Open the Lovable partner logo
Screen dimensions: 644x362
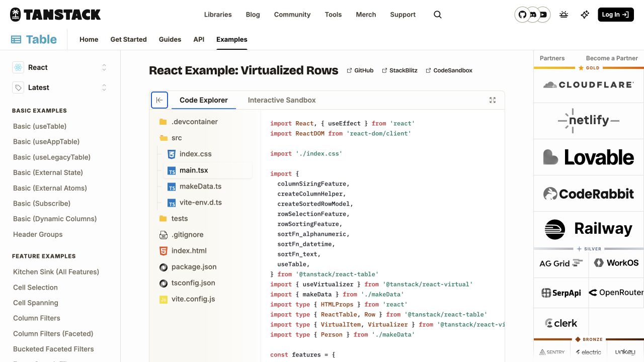click(x=589, y=157)
